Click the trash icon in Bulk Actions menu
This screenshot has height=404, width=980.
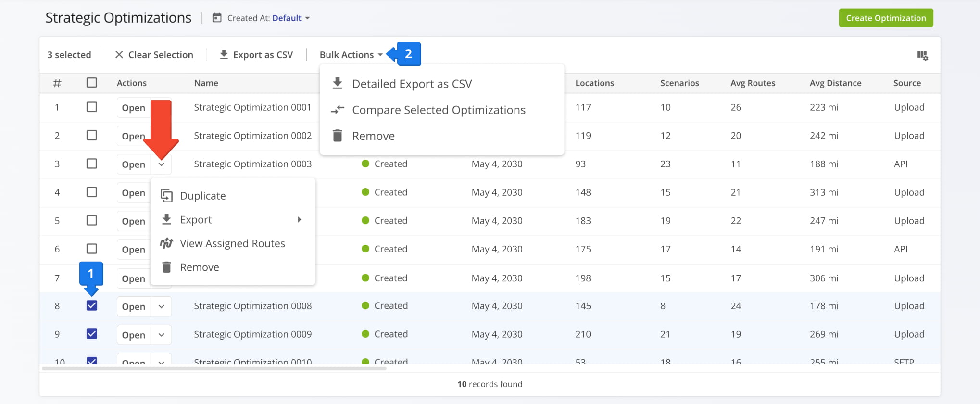tap(338, 136)
